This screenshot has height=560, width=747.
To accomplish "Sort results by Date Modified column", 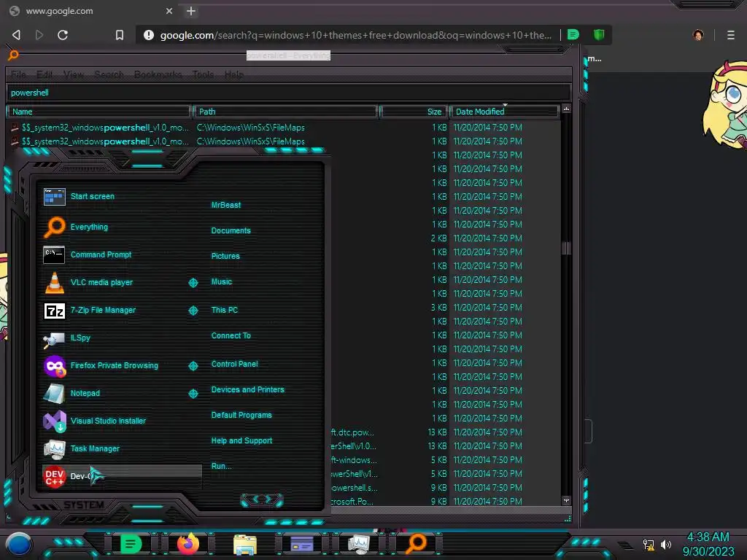I will tap(505, 112).
